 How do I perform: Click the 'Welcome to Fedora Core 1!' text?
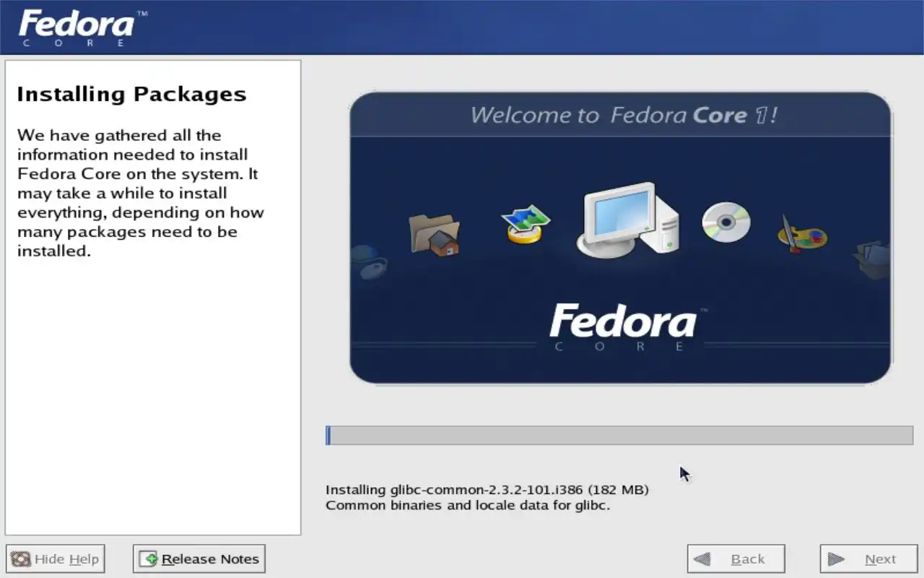(624, 116)
